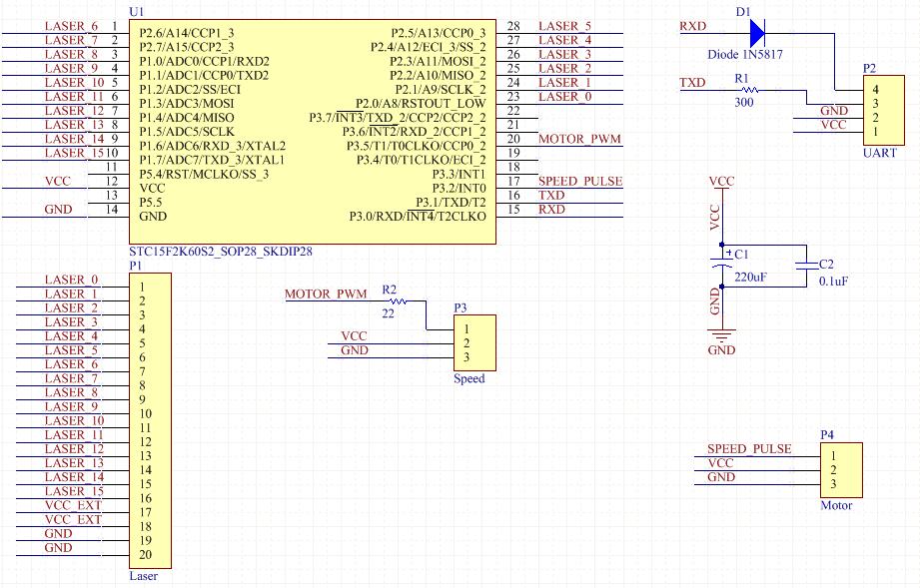Click the P4 Motor connector body
920x588 pixels.
tap(842, 469)
